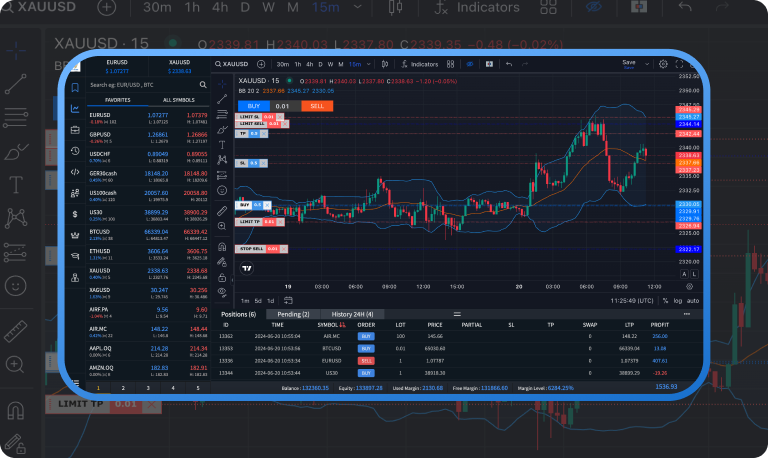Select the 1h timeframe in the framed toolbar
The width and height of the screenshot is (768, 458).
pos(298,64)
